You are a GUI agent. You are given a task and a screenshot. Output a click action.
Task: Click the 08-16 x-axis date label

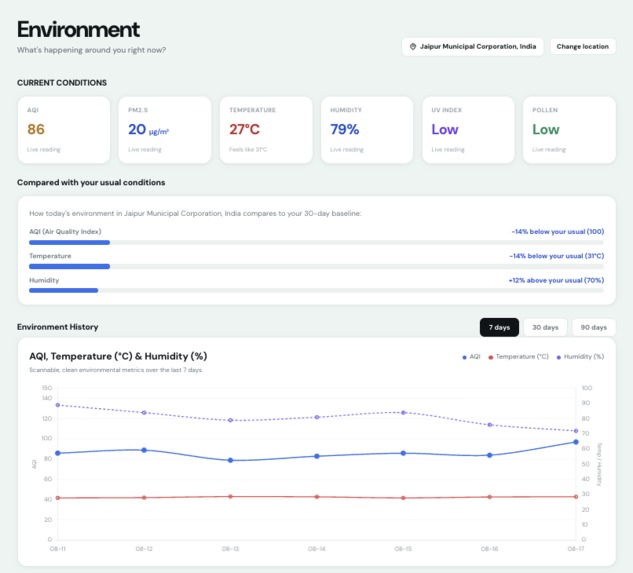[x=490, y=549]
